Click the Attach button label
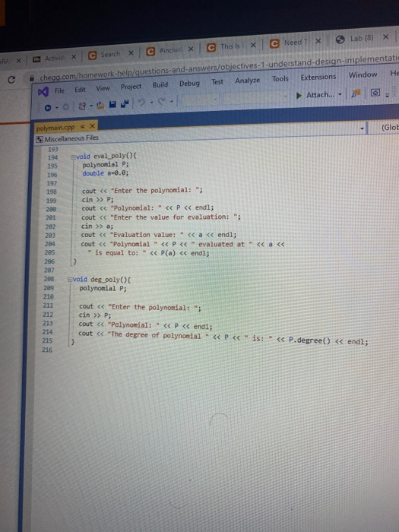Image resolution: width=399 pixels, height=532 pixels. pyautogui.click(x=320, y=95)
